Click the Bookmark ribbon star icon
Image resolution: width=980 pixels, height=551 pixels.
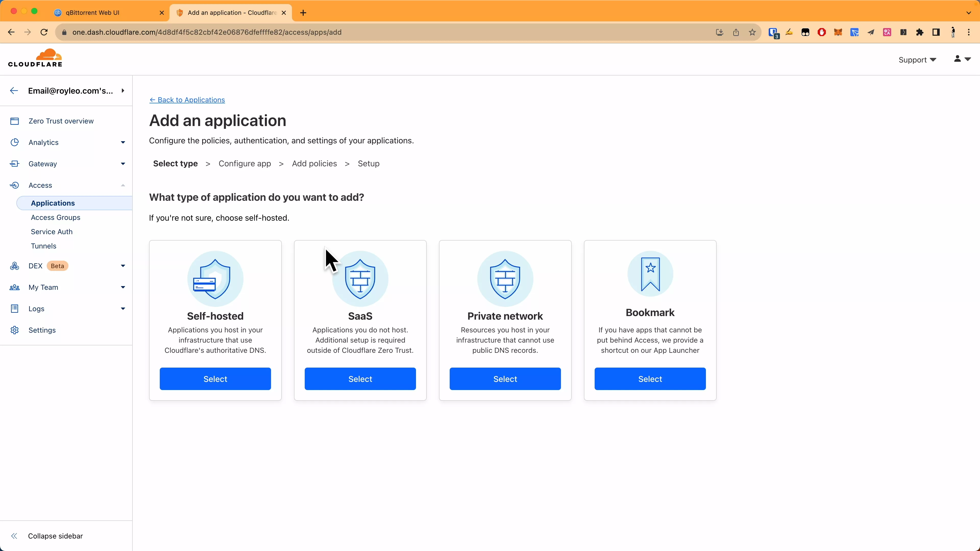(x=650, y=274)
